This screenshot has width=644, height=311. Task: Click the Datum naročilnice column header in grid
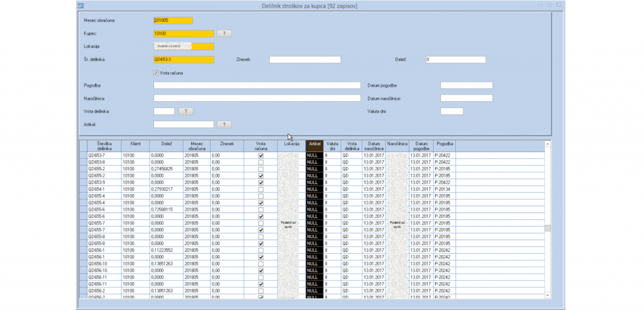pos(374,146)
